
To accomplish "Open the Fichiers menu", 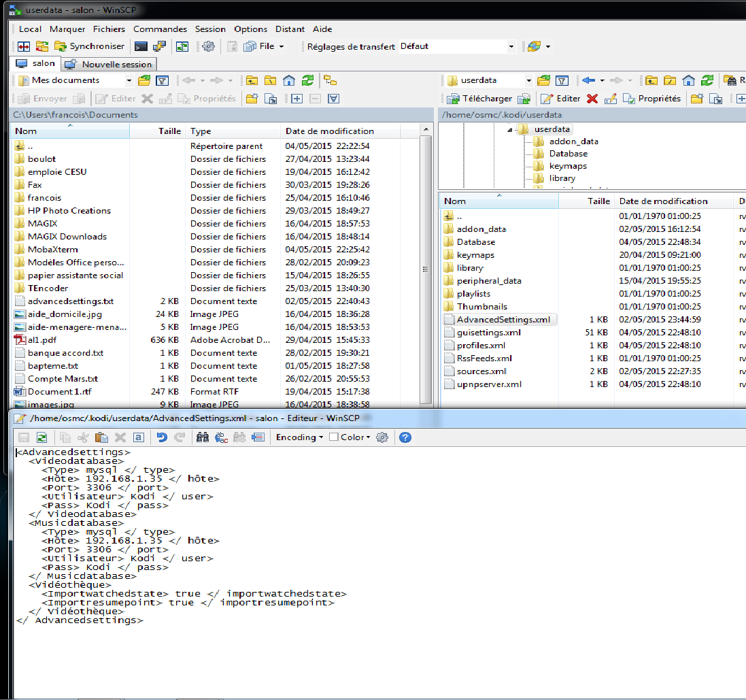I will point(109,29).
